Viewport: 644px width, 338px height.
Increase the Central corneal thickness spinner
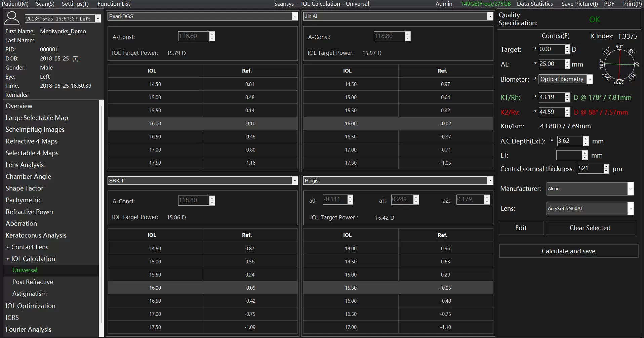606,166
